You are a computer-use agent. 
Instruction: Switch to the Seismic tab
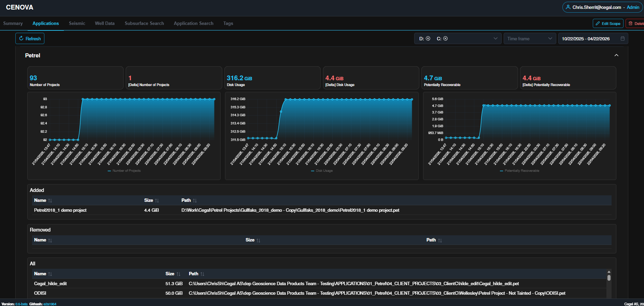coord(77,24)
